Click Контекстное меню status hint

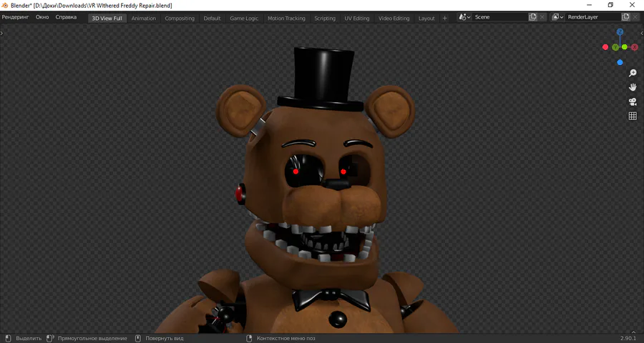[x=286, y=339]
